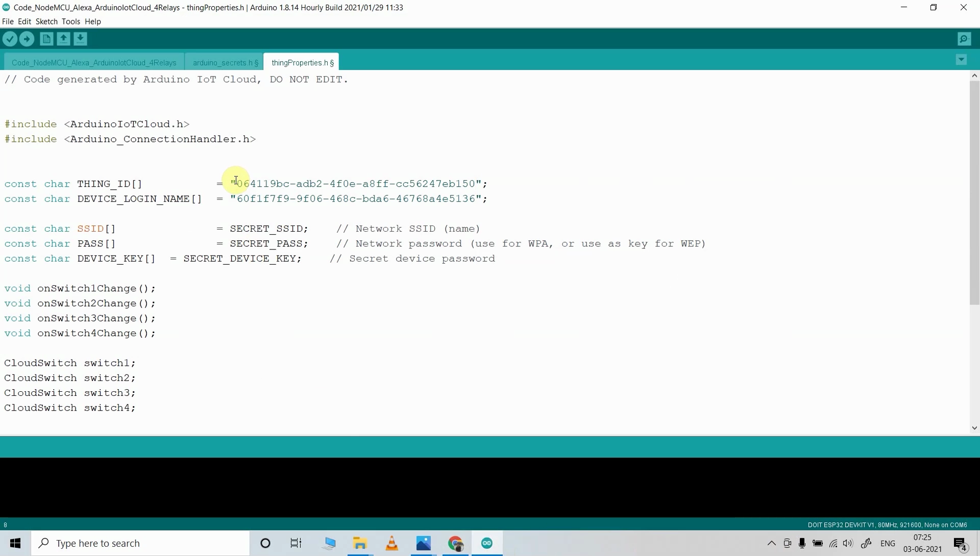Screen dimensions: 980x556
Task: Open Photos app from taskbar
Action: [424, 543]
